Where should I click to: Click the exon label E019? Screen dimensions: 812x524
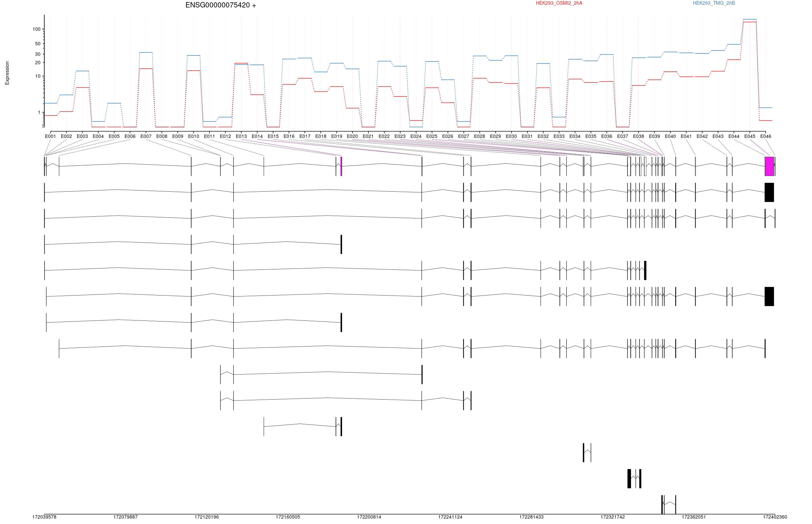[x=336, y=137]
